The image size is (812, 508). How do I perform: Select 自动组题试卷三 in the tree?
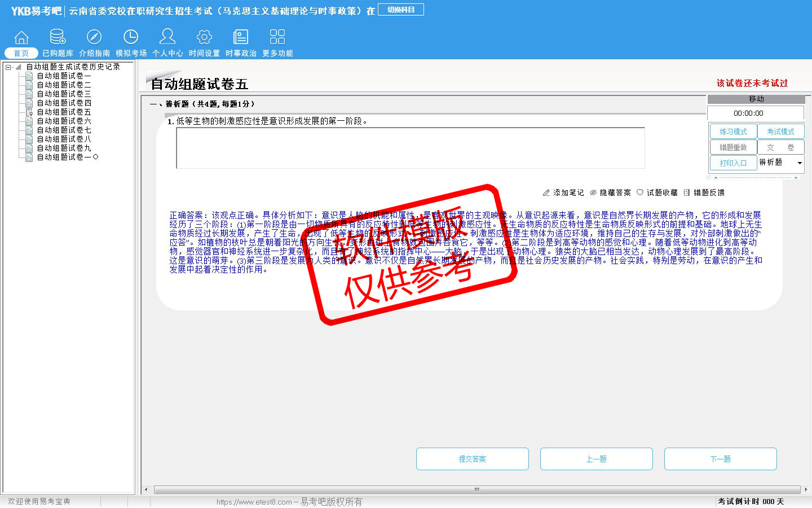click(x=64, y=94)
